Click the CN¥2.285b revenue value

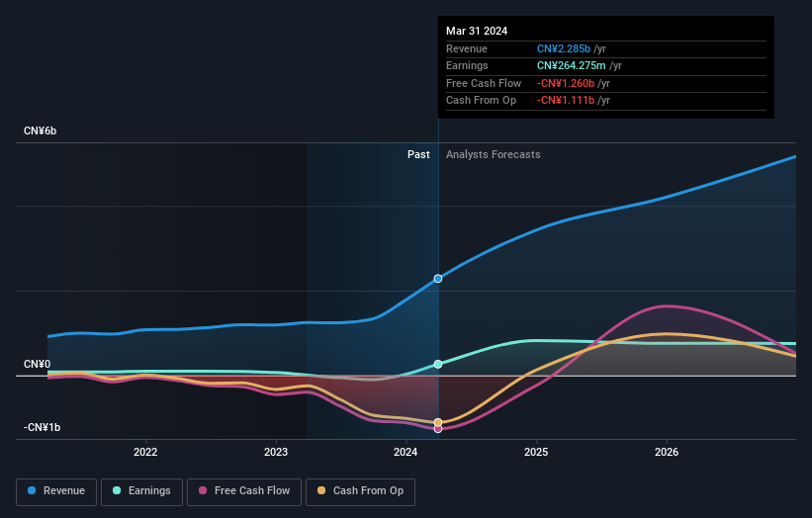tap(564, 48)
